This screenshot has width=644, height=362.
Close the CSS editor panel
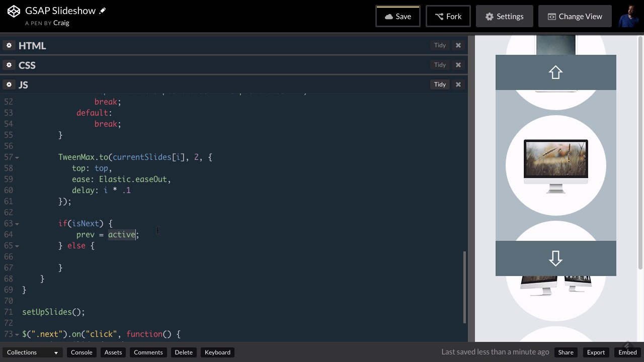(x=458, y=65)
